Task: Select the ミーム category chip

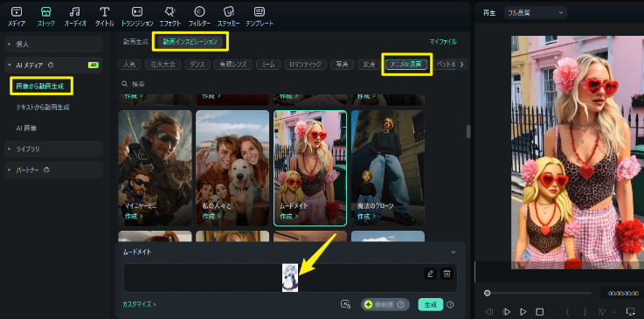Action: click(268, 65)
